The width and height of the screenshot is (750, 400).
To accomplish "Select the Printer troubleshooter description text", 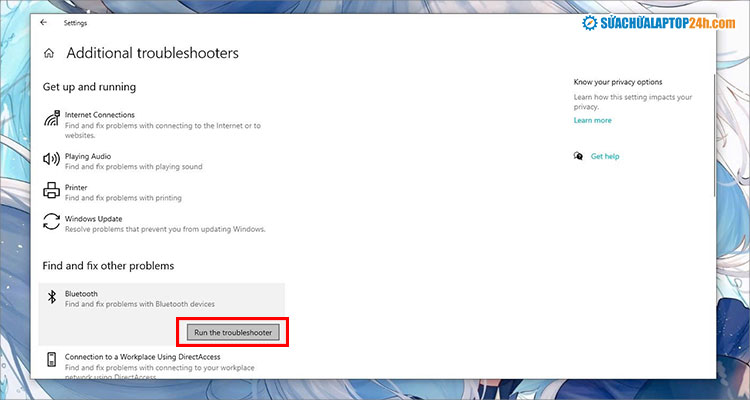I will tap(125, 198).
